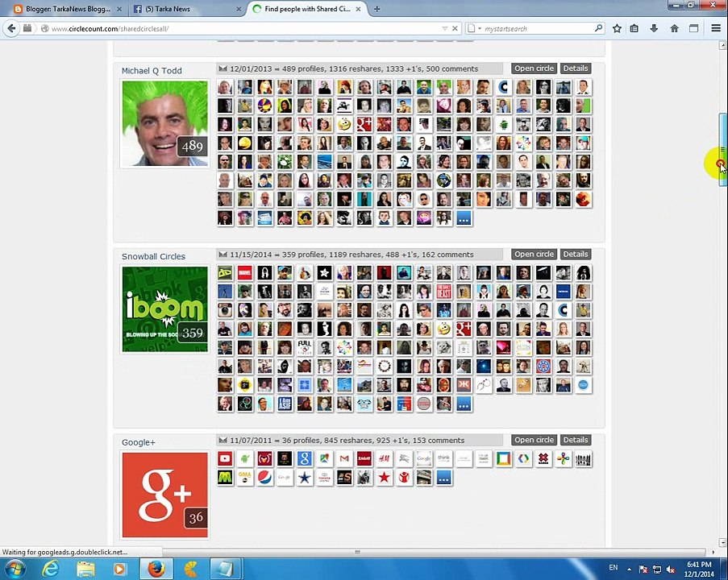The width and height of the screenshot is (728, 580).
Task: View Details for the Google+ circle
Action: click(576, 440)
